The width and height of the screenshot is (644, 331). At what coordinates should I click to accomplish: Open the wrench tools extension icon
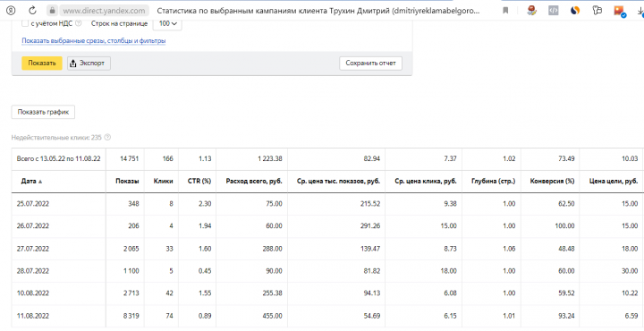pos(597,10)
